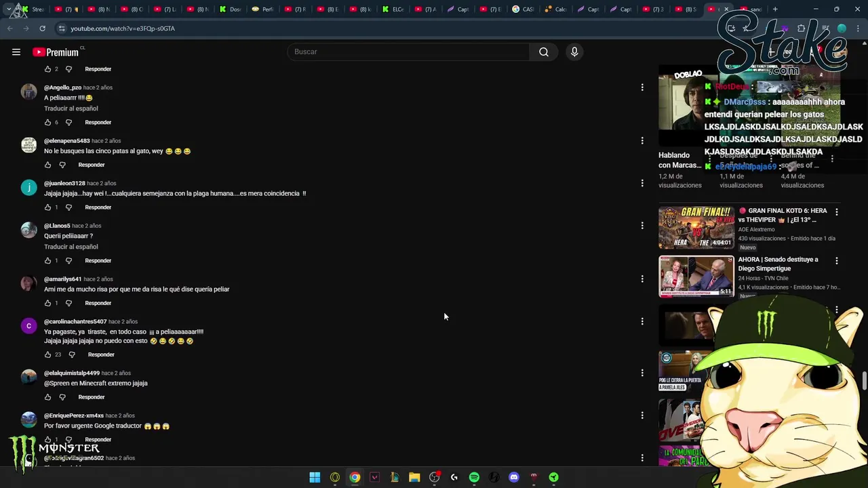
Task: Switch to the 'Dos' Kick tab
Action: [231, 9]
